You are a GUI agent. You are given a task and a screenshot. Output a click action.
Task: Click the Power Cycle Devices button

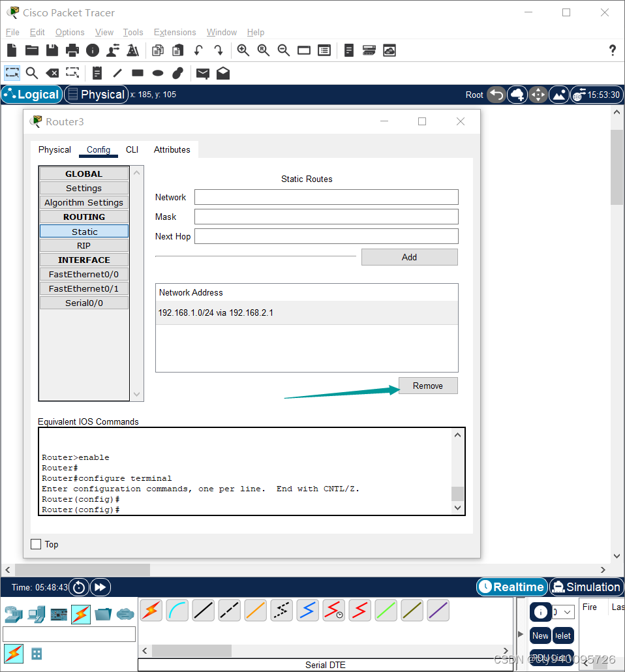click(x=79, y=587)
